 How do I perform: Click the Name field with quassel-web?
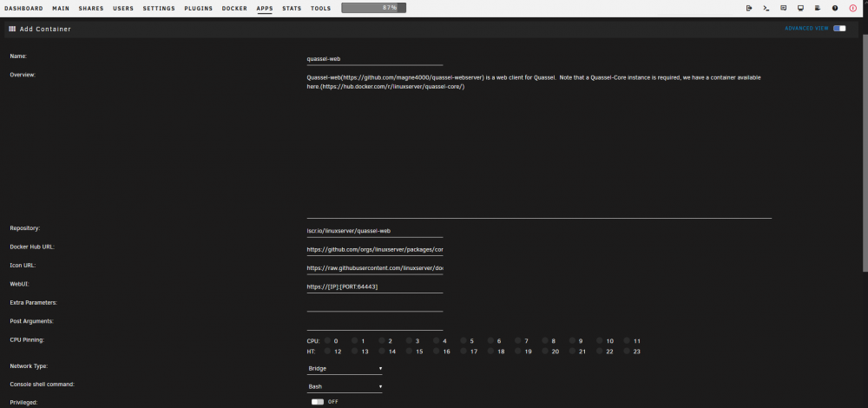[375, 59]
